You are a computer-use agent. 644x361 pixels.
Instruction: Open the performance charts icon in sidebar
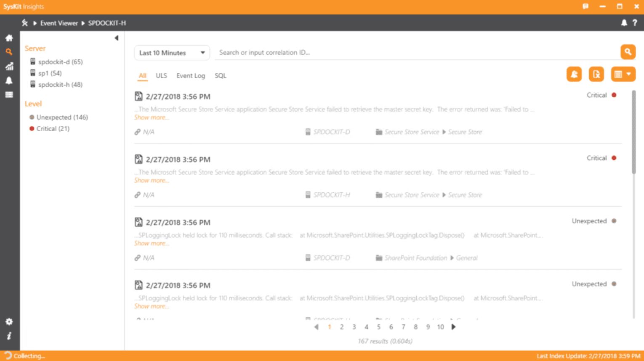(9, 66)
